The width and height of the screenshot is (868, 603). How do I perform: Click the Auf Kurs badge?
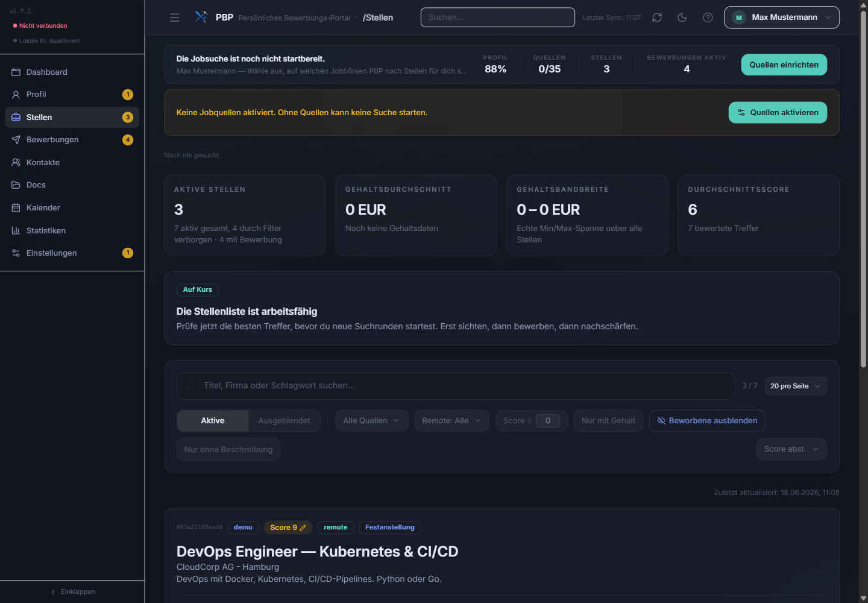(198, 290)
